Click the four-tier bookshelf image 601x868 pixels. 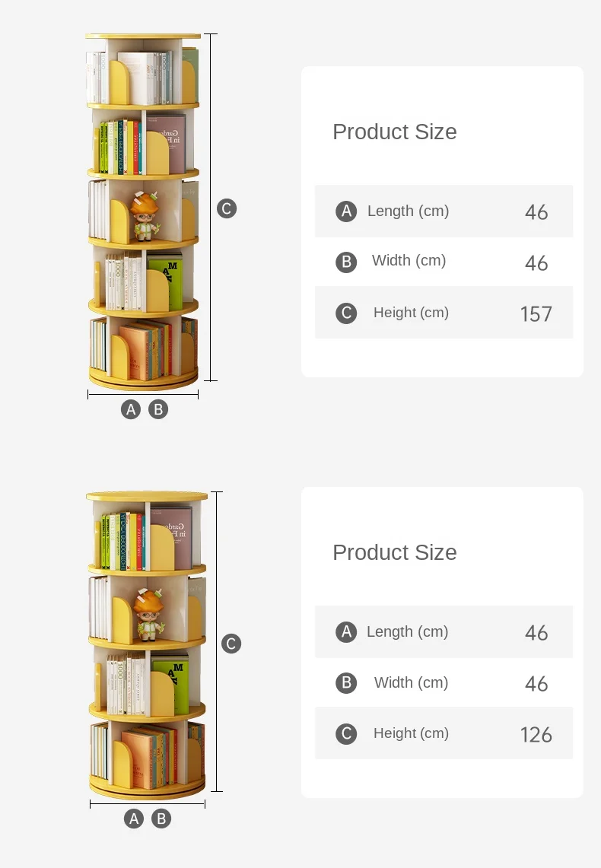[147, 645]
